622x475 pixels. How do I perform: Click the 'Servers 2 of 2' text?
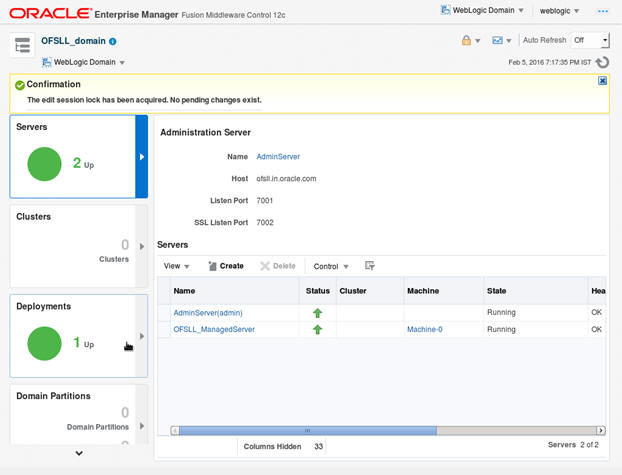[x=573, y=445]
